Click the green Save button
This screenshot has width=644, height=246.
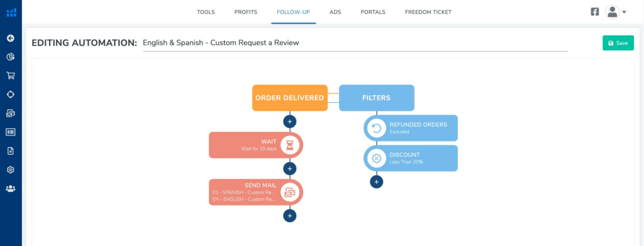pyautogui.click(x=618, y=43)
